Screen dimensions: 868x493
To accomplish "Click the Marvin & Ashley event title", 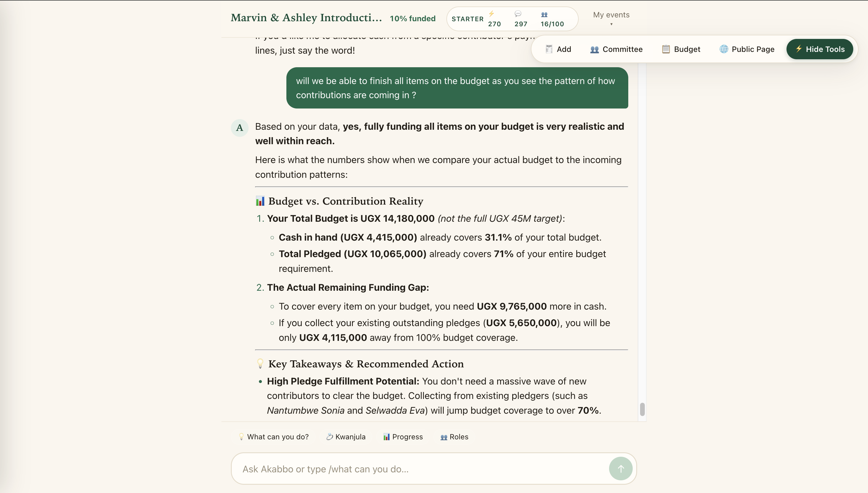I will tap(306, 18).
